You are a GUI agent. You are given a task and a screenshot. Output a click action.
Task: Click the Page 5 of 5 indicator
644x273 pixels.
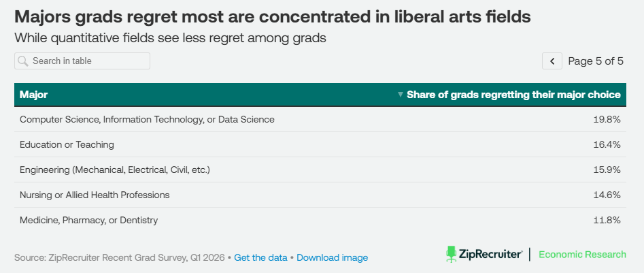(x=596, y=61)
